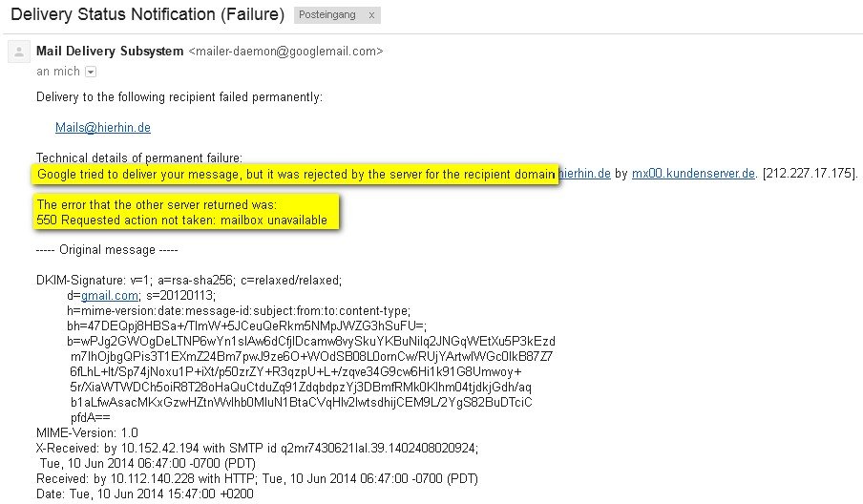Click the Date header with +0200 timezone
Screen dimensions: 863x504
click(145, 493)
